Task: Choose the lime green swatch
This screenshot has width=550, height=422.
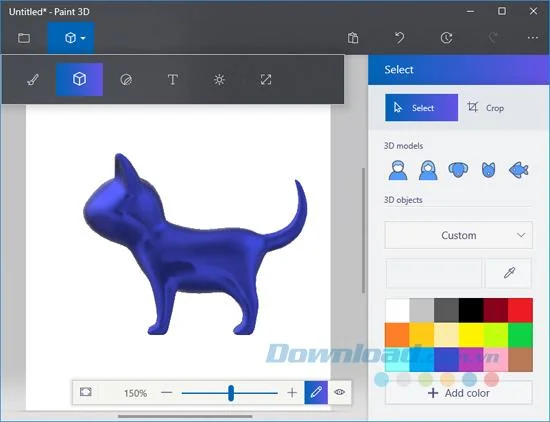Action: 496,335
